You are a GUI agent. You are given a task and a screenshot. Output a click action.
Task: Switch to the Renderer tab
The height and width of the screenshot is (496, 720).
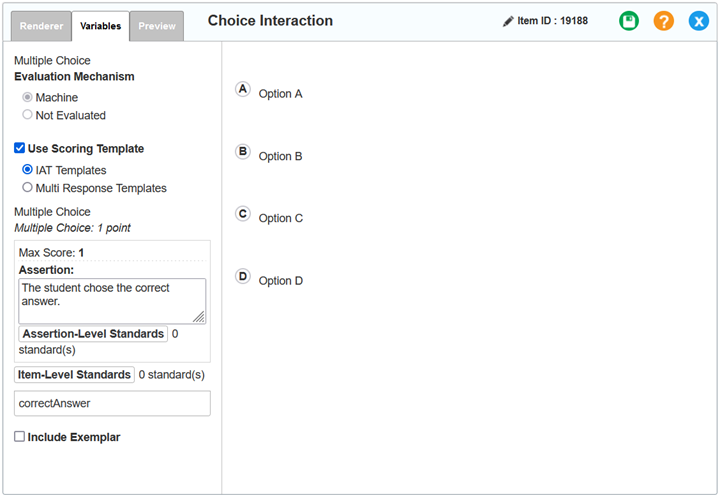(41, 26)
